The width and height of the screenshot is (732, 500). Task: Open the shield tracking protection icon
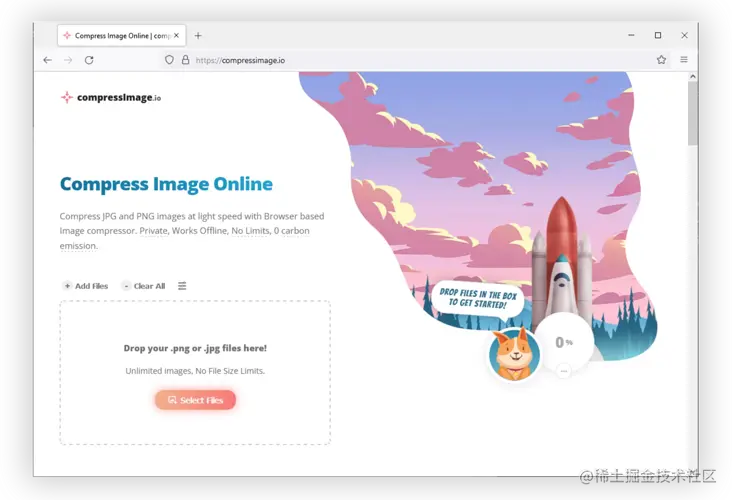(x=169, y=60)
